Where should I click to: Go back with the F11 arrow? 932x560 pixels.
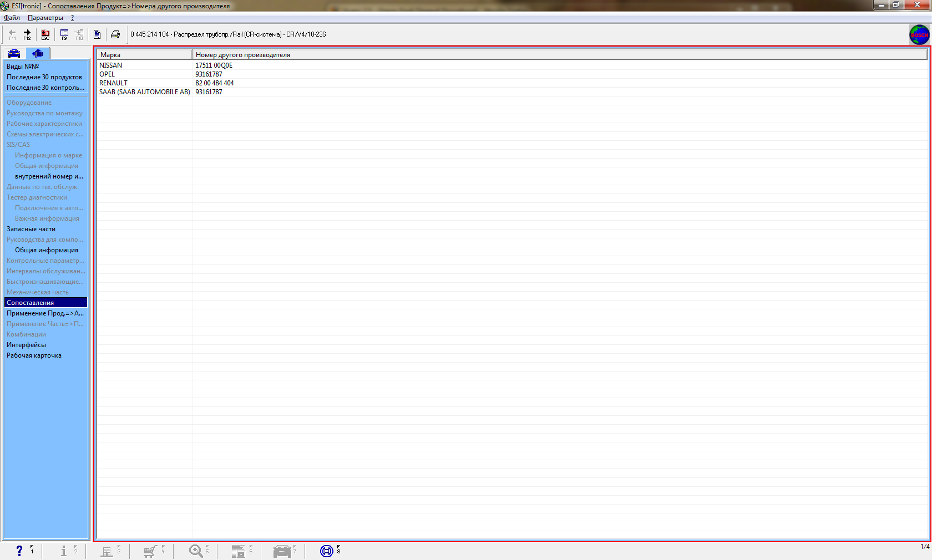click(x=12, y=34)
